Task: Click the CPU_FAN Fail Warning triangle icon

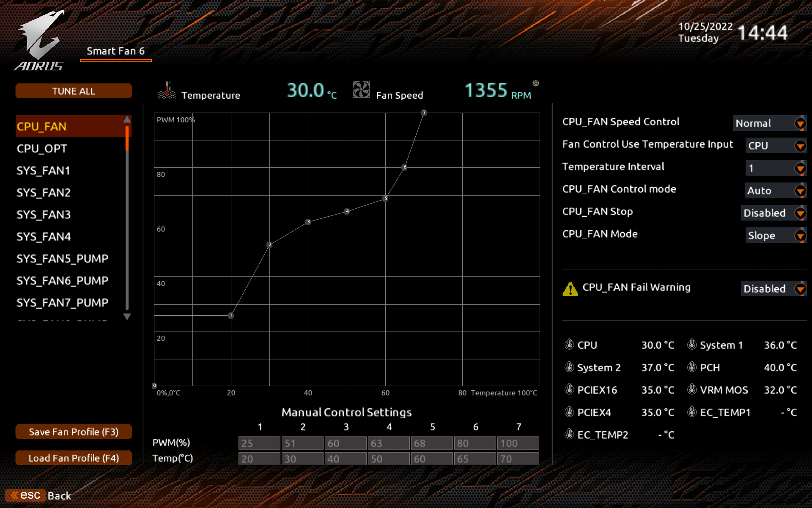Action: click(x=570, y=289)
